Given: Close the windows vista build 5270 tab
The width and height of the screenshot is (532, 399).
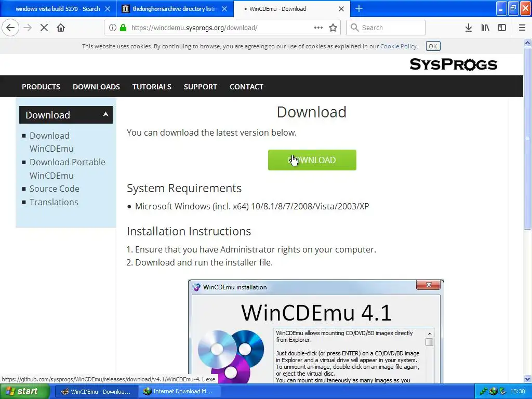Looking at the screenshot, I should tap(108, 9).
